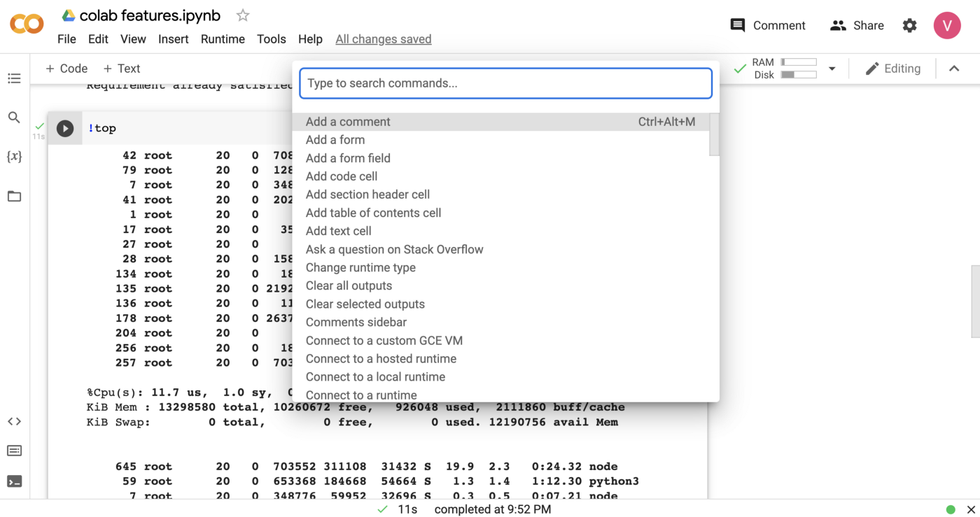Open notebook settings gear
The width and height of the screenshot is (980, 517).
(x=909, y=25)
